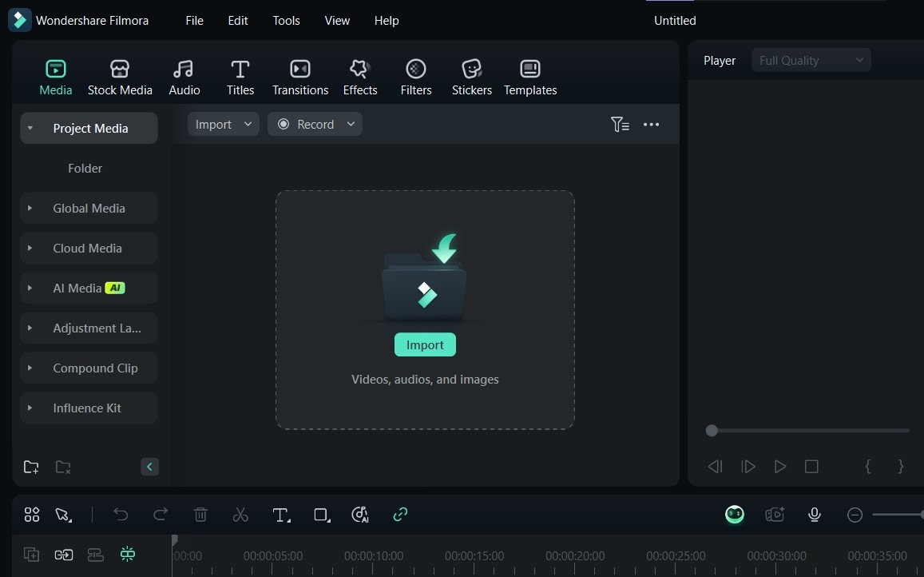Open the Stock Media tab
The height and width of the screenshot is (577, 924).
pos(120,78)
